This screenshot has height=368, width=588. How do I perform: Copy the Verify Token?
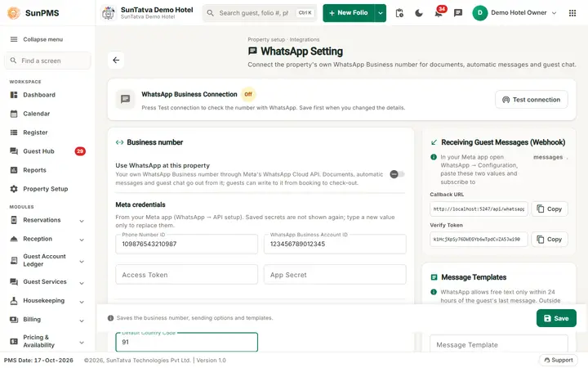[550, 239]
